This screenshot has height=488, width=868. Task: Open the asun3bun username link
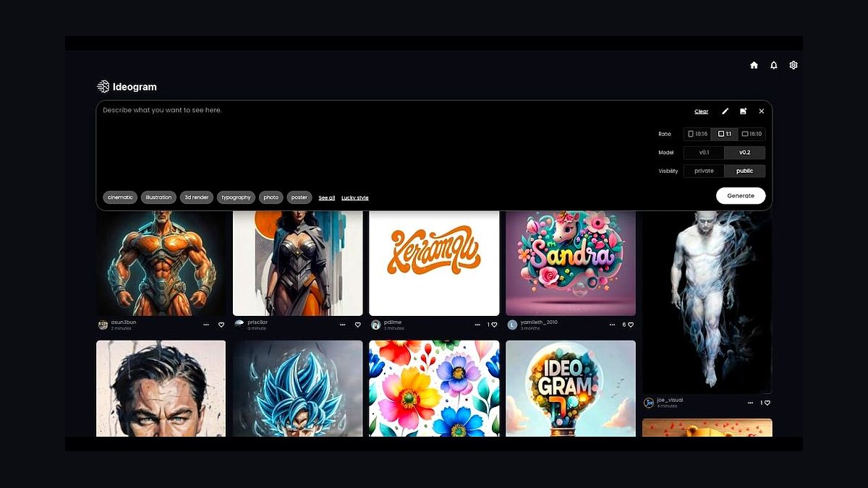click(x=123, y=322)
